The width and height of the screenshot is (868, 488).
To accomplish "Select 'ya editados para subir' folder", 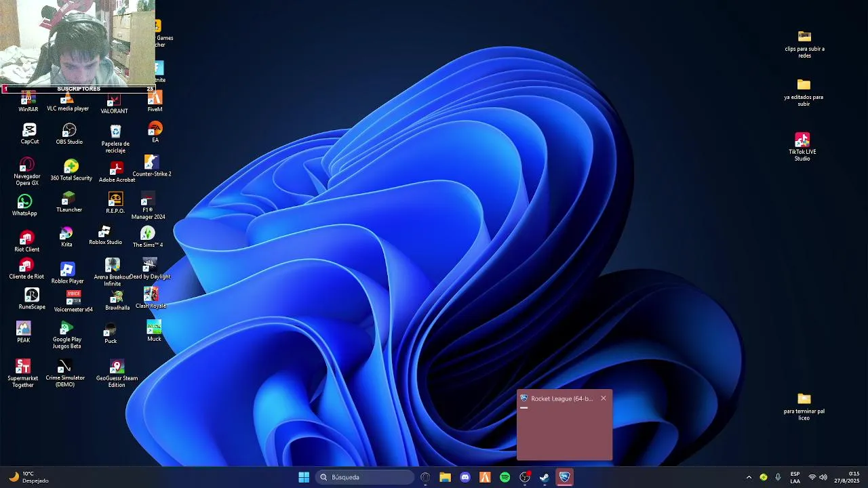I will 804,93.
